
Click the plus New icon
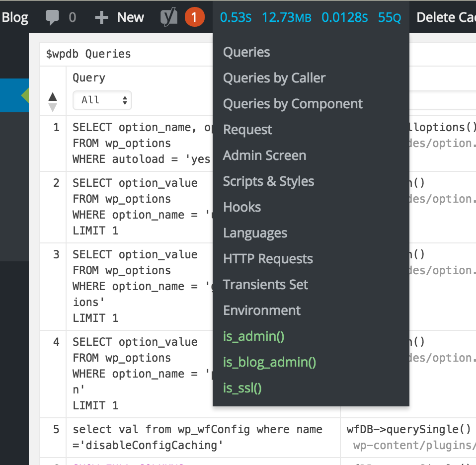pos(101,17)
